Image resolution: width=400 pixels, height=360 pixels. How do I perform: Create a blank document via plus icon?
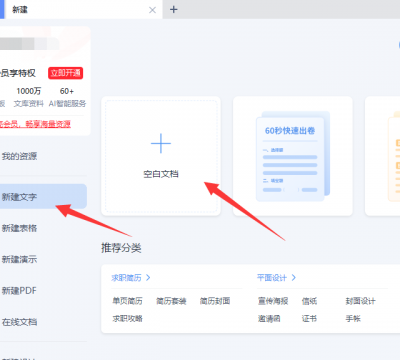161,143
